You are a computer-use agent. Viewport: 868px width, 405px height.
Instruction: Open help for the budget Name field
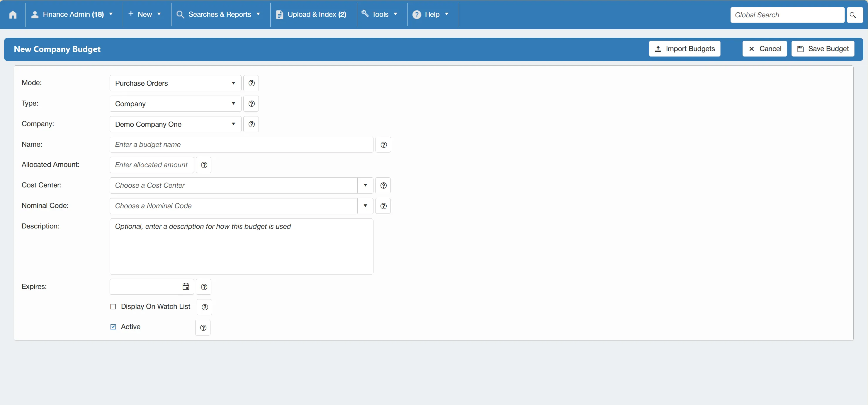(383, 145)
